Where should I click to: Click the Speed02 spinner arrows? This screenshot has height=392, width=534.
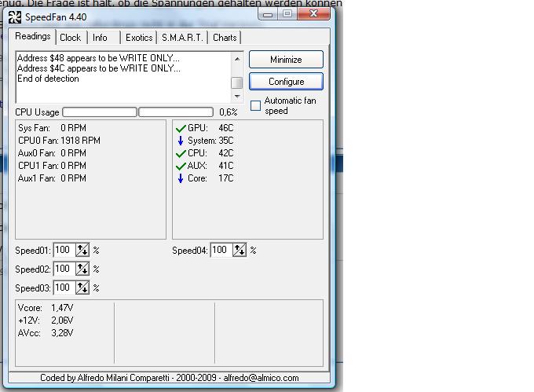pos(82,269)
